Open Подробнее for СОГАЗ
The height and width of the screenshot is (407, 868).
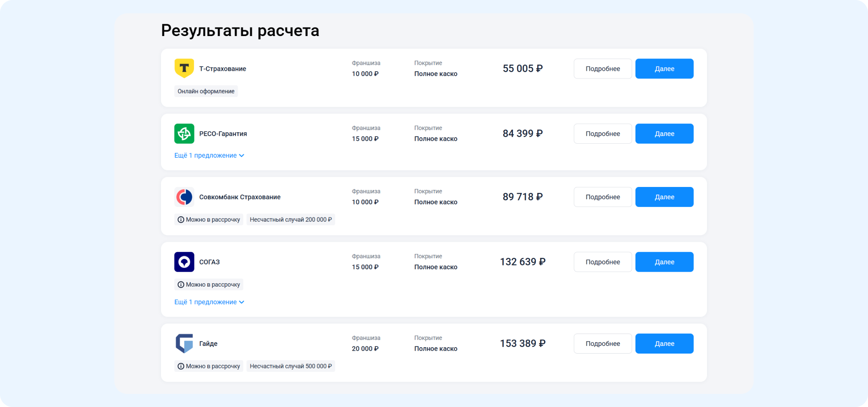603,262
